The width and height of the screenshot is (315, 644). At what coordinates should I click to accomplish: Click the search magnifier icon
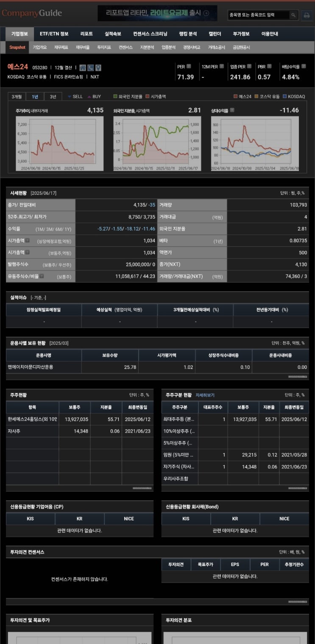tap(293, 15)
